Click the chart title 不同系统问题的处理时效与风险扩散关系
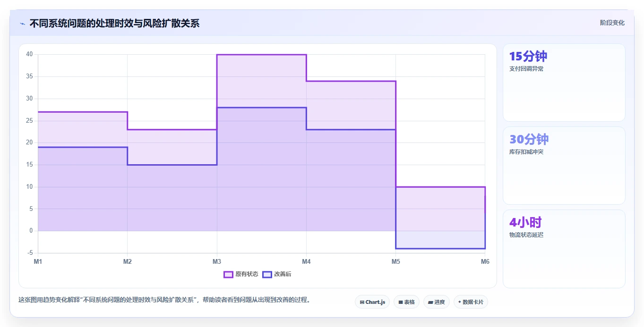This screenshot has height=327, width=644. tap(114, 23)
